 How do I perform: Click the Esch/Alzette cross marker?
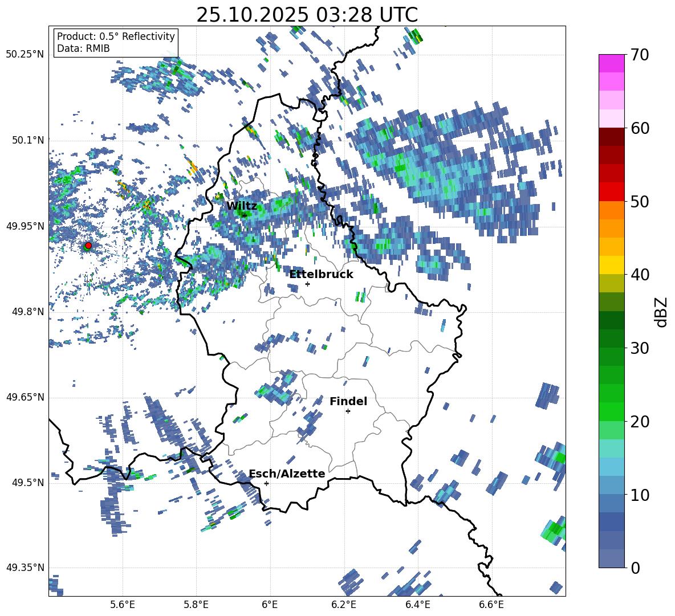point(266,483)
